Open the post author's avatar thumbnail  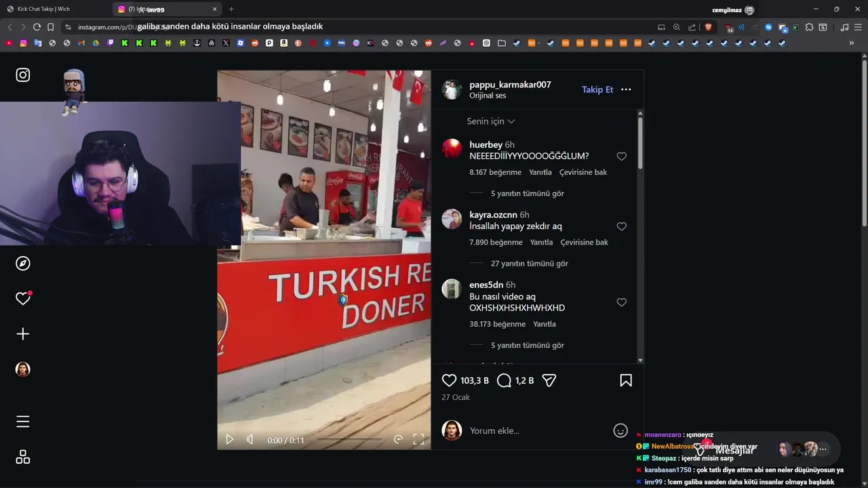pyautogui.click(x=452, y=89)
